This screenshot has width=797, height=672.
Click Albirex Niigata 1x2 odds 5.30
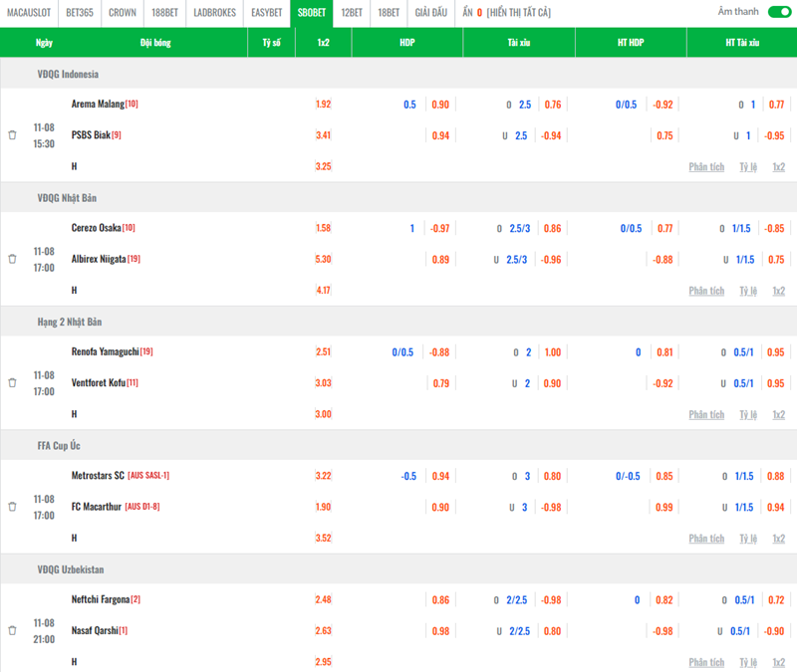click(323, 259)
